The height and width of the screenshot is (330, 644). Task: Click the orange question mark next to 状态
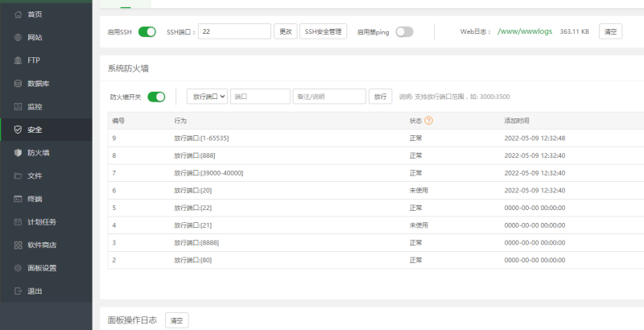[429, 121]
